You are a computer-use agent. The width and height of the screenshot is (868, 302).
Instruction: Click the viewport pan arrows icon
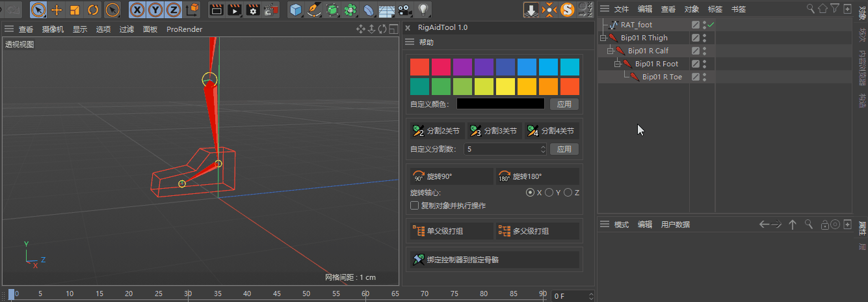[360, 29]
